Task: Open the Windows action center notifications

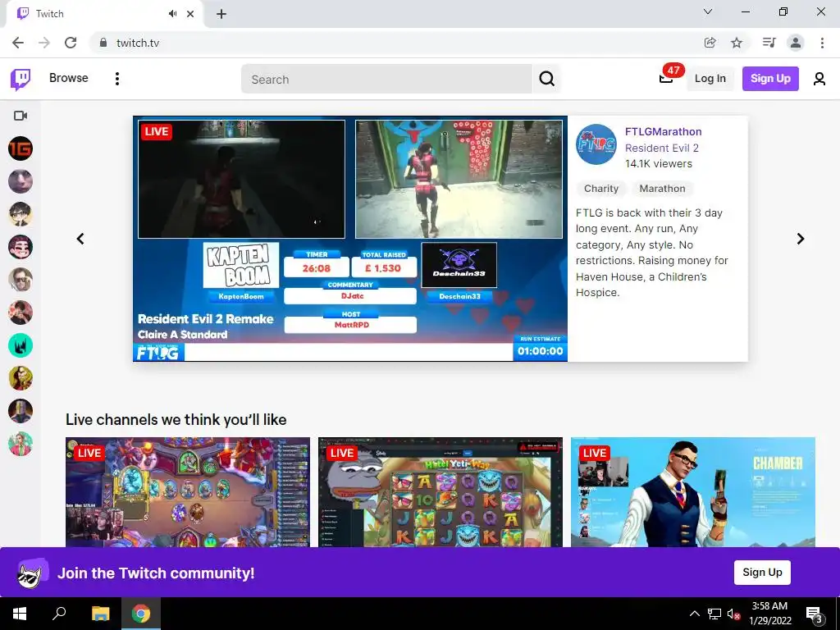Action: 815,614
